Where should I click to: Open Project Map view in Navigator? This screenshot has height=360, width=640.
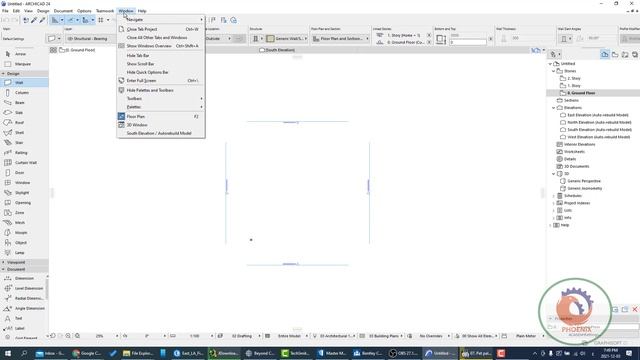604,54
